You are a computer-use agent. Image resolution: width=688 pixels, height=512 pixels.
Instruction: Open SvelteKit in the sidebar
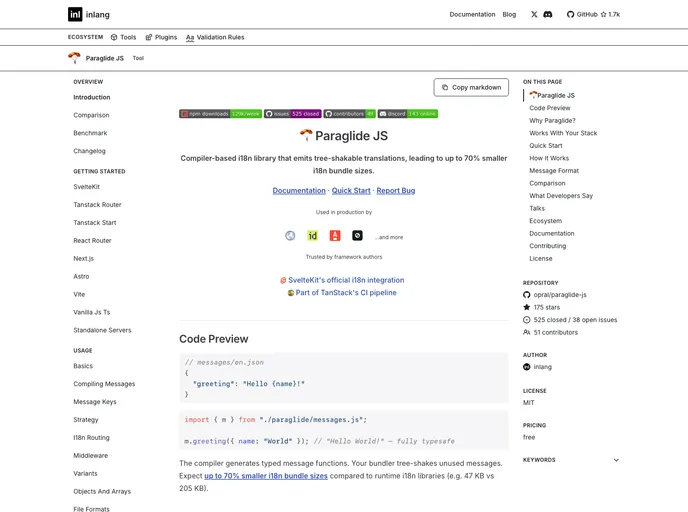pos(86,187)
